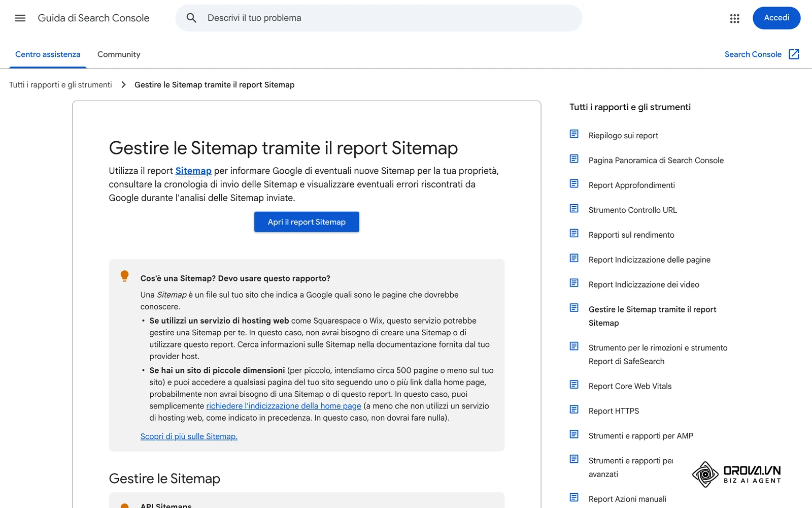Open the Google apps grid
This screenshot has height=508, width=812.
click(734, 18)
